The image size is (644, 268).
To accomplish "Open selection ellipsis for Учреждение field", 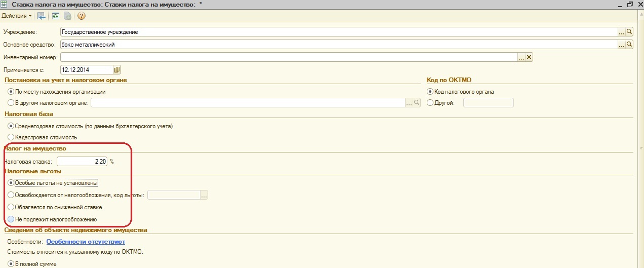I will click(621, 32).
